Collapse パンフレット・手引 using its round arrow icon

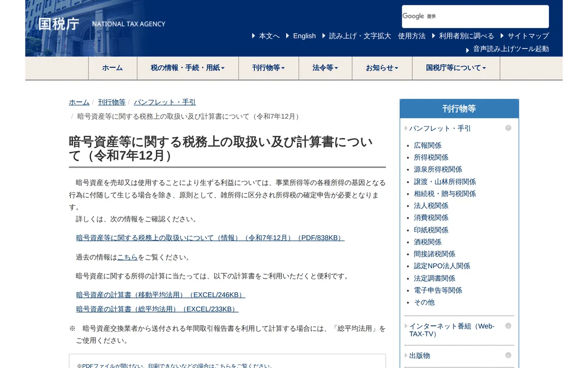(x=508, y=128)
